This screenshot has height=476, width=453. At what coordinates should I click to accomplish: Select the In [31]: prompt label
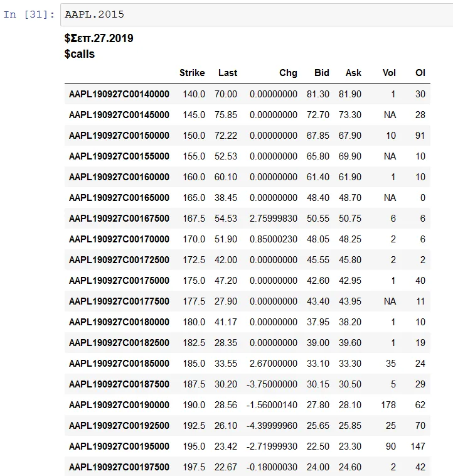29,14
